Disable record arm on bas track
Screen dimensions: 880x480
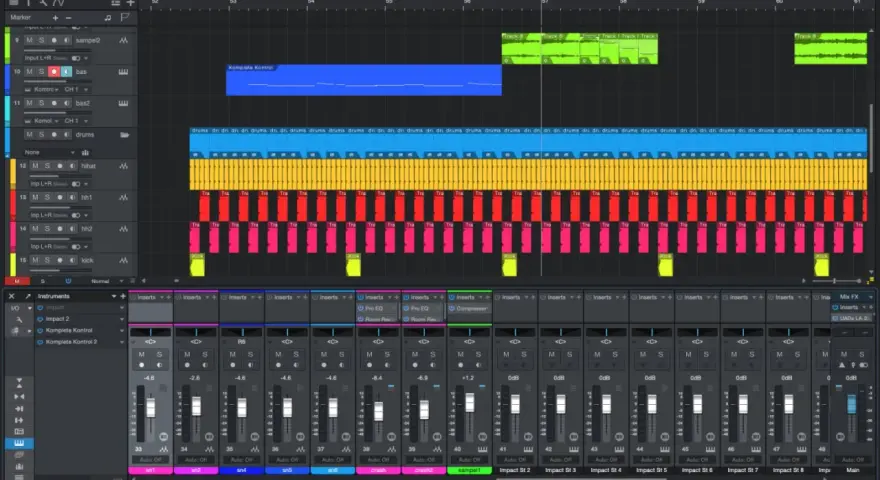54,72
